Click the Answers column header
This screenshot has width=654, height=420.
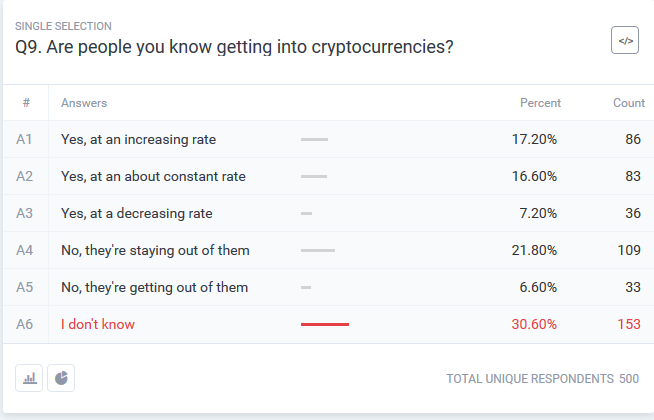(x=84, y=103)
